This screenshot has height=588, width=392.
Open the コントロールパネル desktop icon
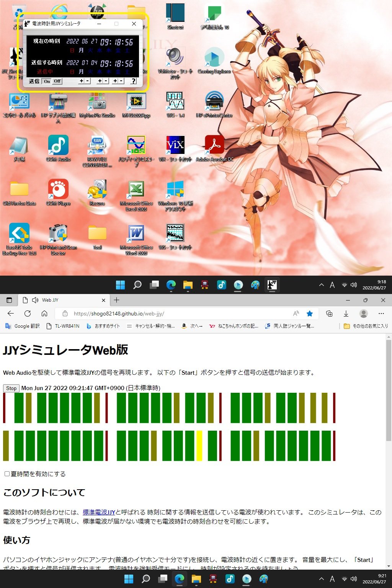point(19,105)
